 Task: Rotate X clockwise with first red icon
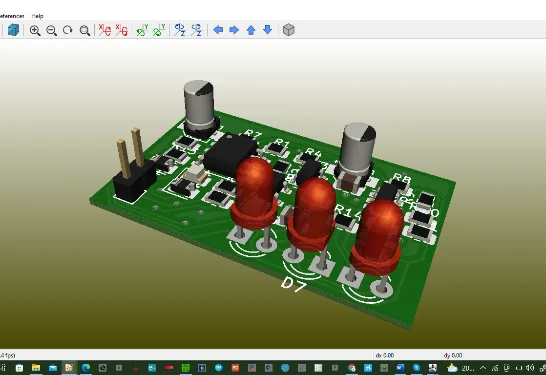click(104, 30)
